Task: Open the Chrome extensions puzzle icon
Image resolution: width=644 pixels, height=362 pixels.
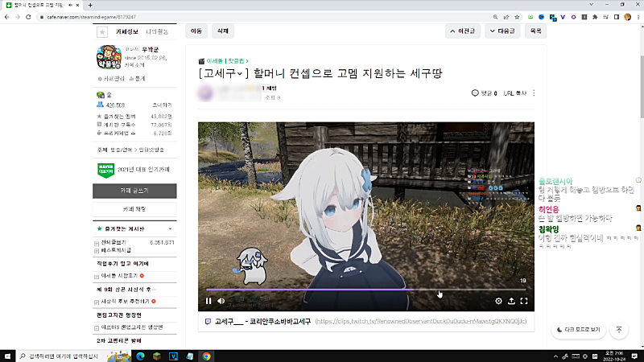Action: [x=595, y=17]
